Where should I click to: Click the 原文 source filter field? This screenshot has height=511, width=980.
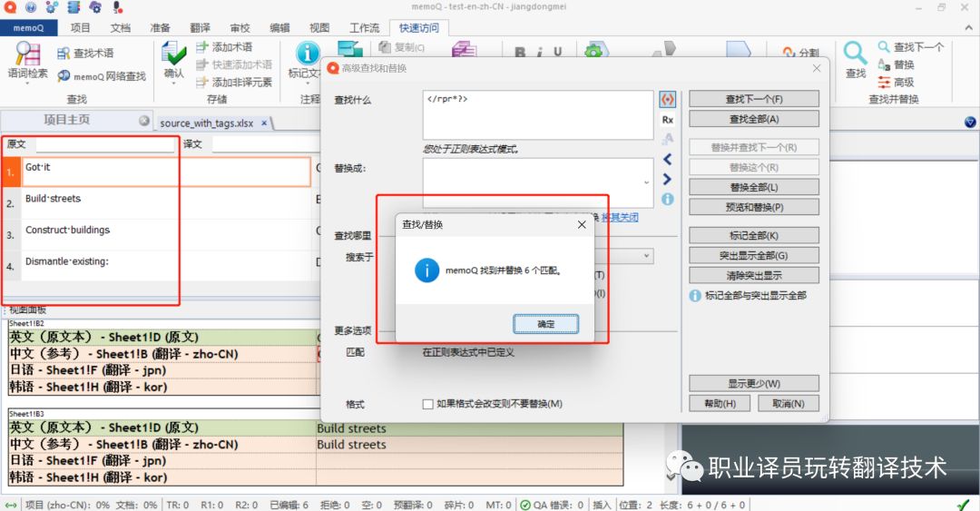point(105,144)
